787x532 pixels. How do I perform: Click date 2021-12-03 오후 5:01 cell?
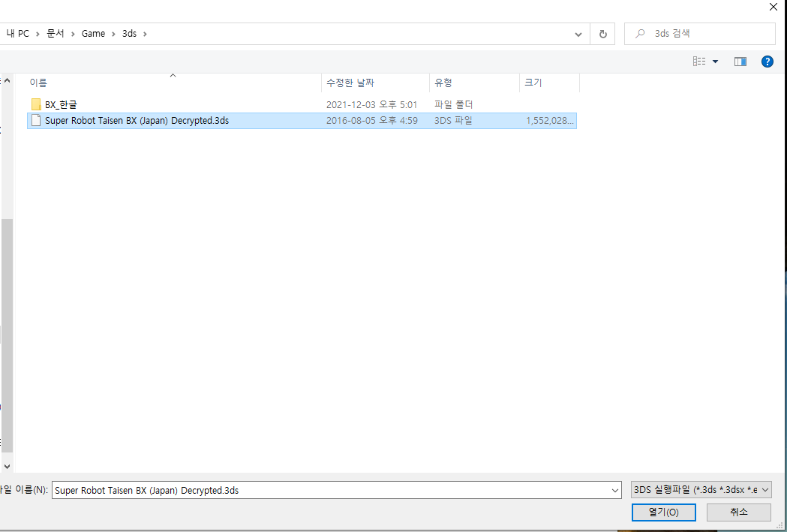coord(371,104)
